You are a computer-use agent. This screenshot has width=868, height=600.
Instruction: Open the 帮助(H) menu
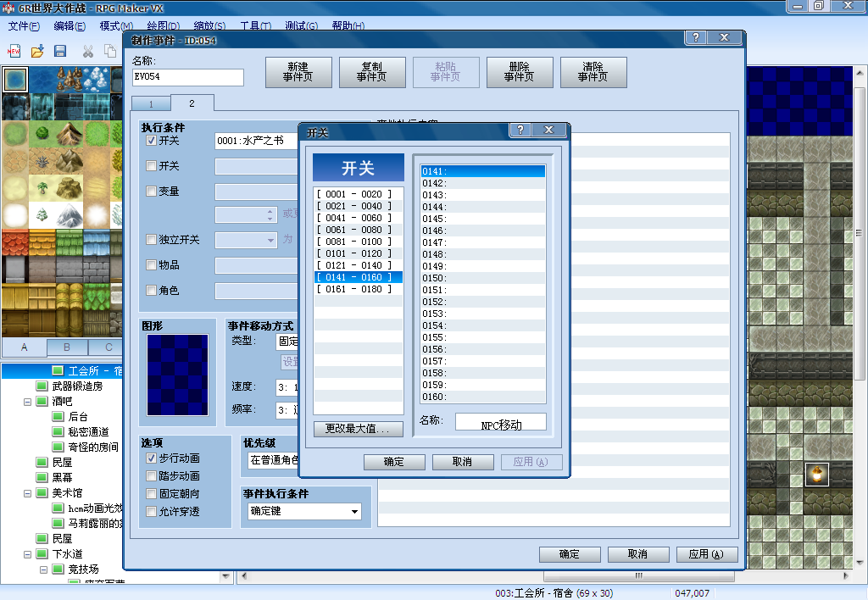[348, 26]
